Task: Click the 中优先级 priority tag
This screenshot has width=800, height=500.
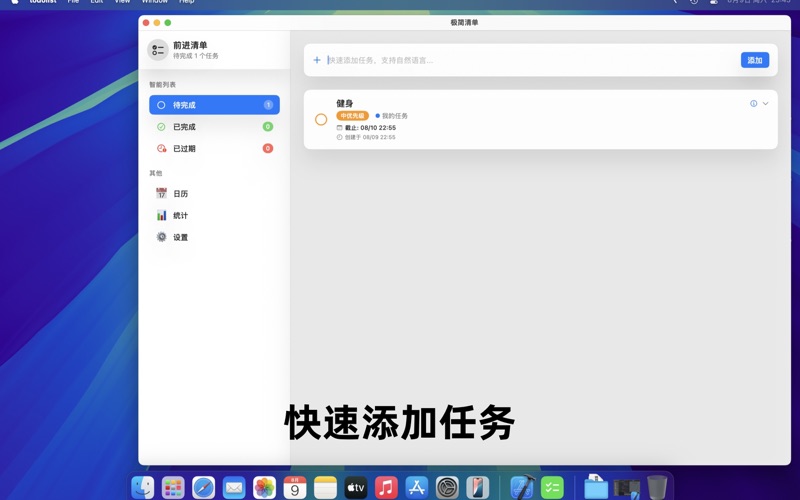Action: 353,116
